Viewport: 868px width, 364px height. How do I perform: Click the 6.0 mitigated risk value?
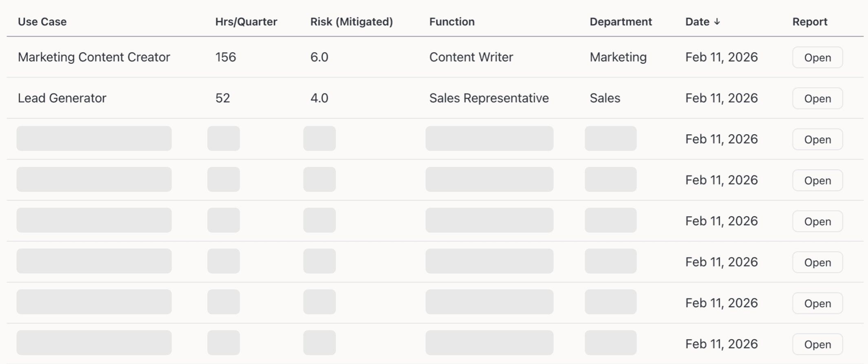319,57
